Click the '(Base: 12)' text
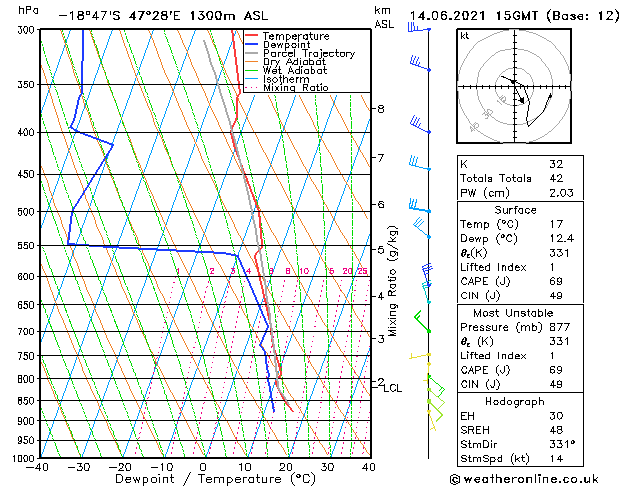This screenshot has width=629, height=486. tap(582, 16)
